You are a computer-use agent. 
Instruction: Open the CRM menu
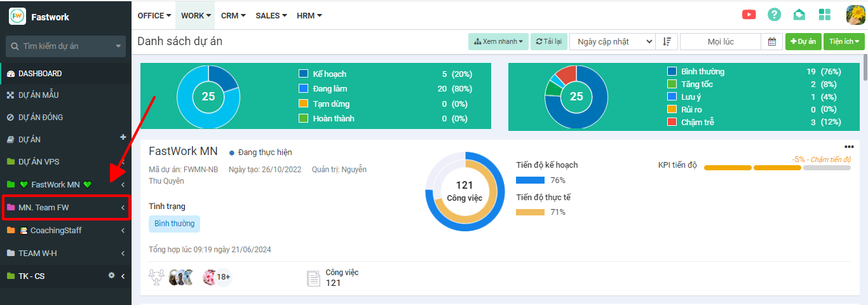[x=233, y=15]
